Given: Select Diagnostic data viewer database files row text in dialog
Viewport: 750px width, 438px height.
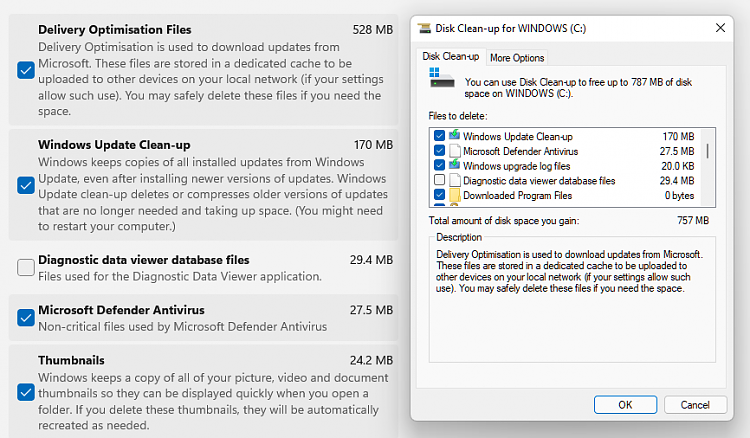Looking at the screenshot, I should [x=539, y=181].
